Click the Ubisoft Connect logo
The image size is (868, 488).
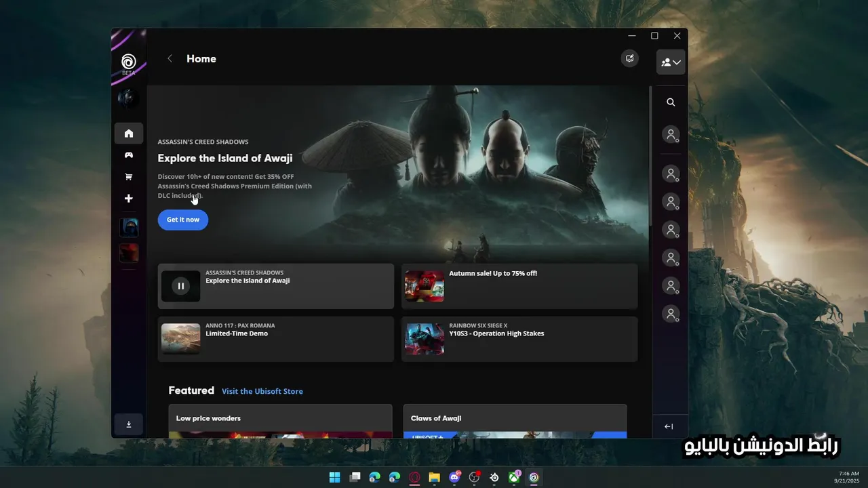129,63
